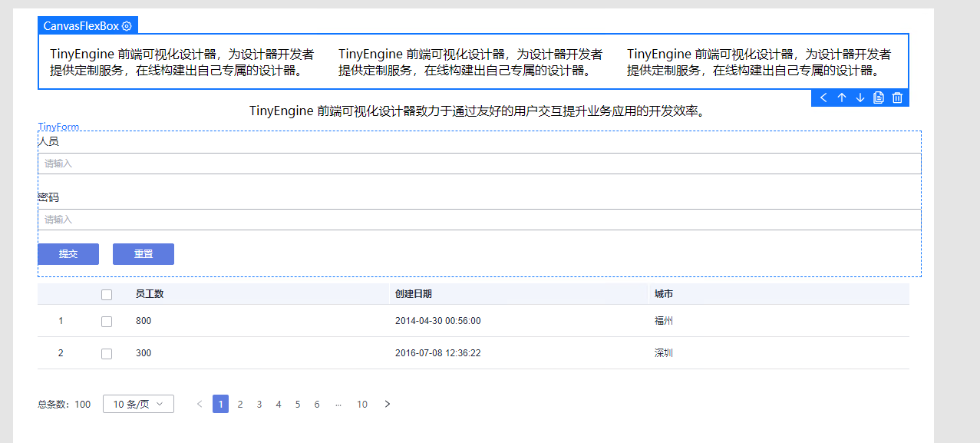Select the TinyForm label
The image size is (980, 443).
click(58, 127)
